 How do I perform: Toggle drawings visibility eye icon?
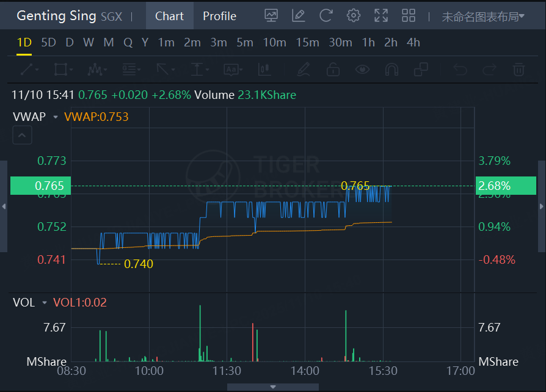(363, 69)
